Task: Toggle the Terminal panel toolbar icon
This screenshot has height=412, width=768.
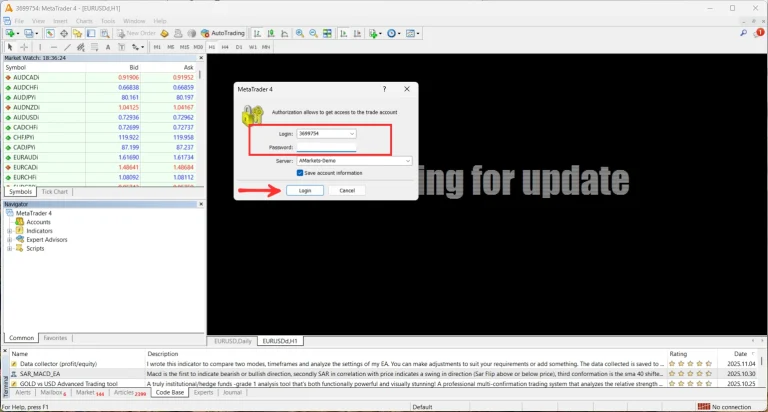Action: [91, 33]
